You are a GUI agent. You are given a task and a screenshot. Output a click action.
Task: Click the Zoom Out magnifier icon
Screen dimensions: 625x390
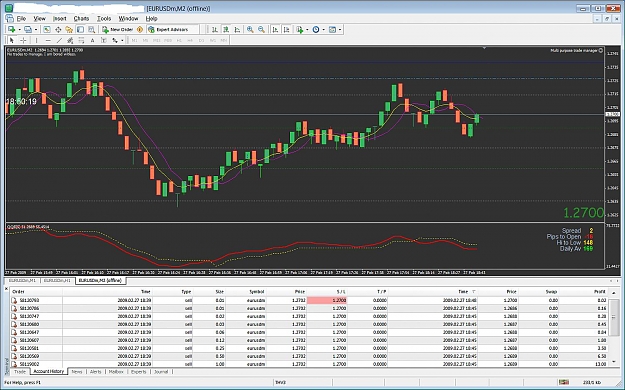[x=261, y=30]
